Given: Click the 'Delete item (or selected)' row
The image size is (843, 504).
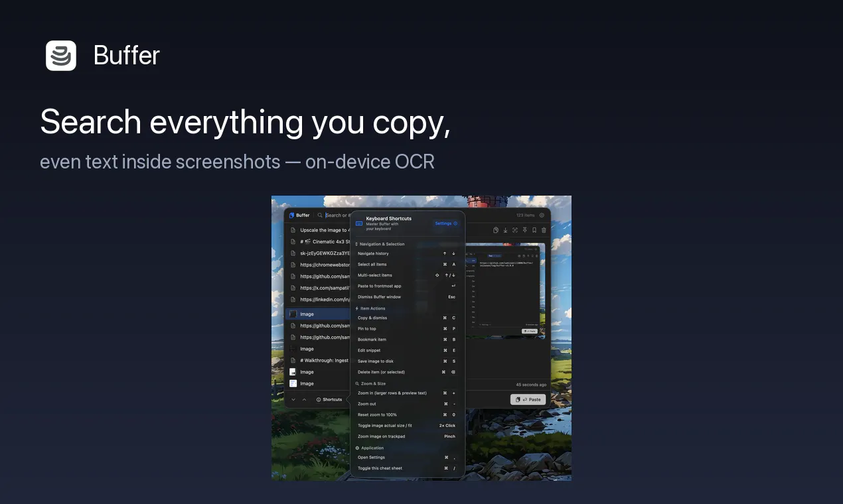Looking at the screenshot, I should (x=407, y=372).
